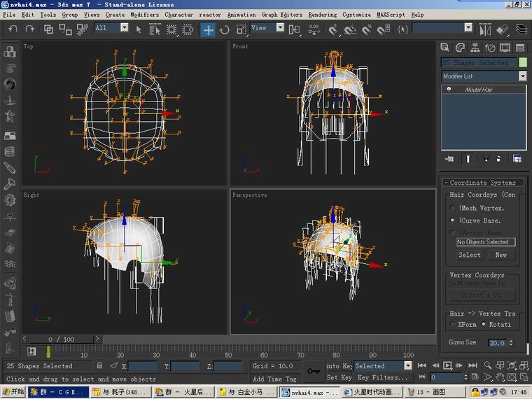Switch to the Motion command panel
The width and height of the screenshot is (532, 399).
coord(490,48)
